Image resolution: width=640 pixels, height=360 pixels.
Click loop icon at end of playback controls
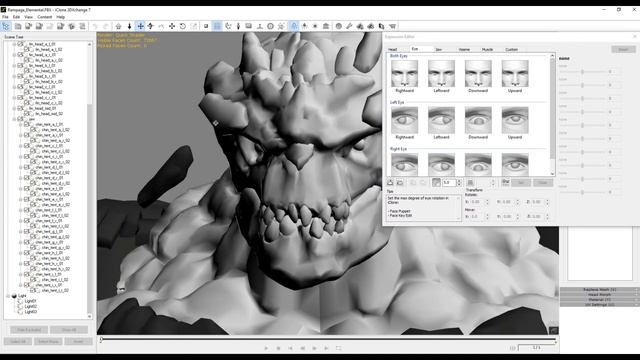[338, 348]
